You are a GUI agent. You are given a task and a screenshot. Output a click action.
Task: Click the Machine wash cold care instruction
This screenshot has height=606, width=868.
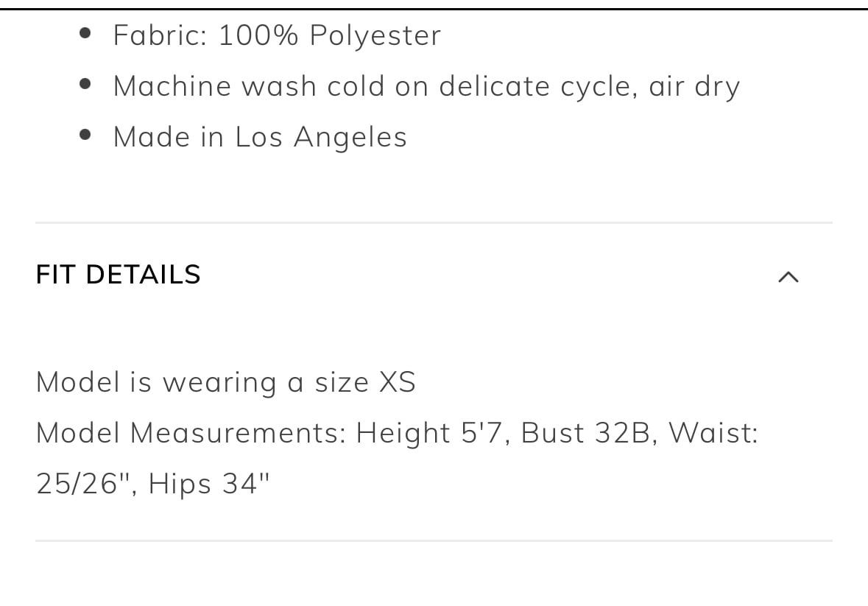(x=426, y=87)
